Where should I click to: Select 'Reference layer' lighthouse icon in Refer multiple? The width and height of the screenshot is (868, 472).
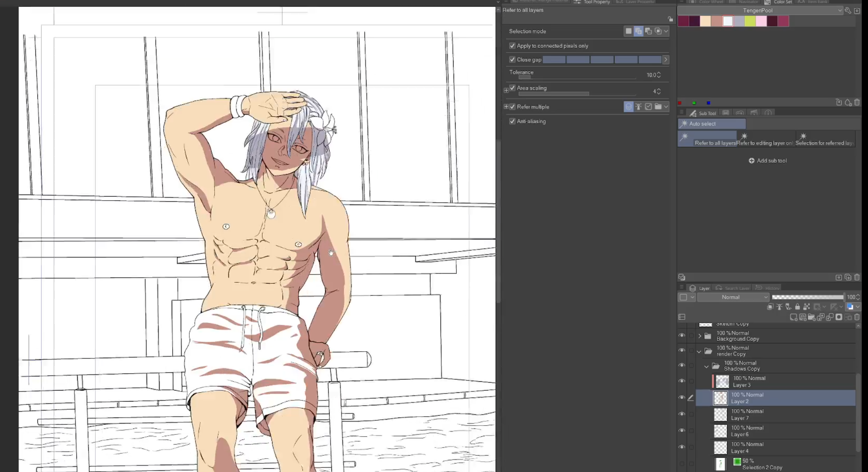click(x=638, y=107)
